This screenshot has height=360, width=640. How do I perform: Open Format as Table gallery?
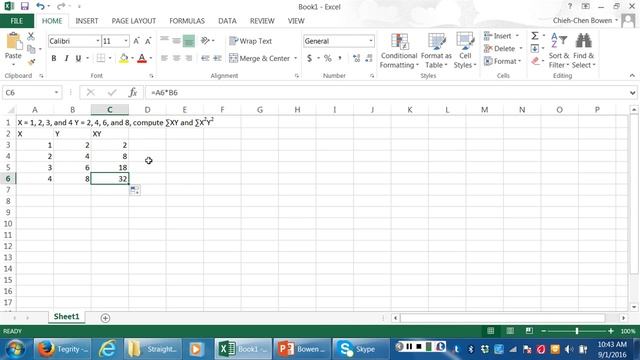tap(436, 51)
